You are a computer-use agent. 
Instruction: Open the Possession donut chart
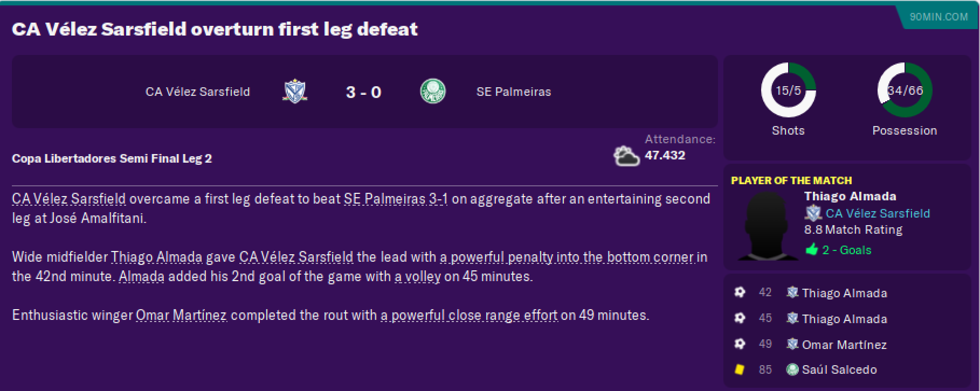(905, 90)
